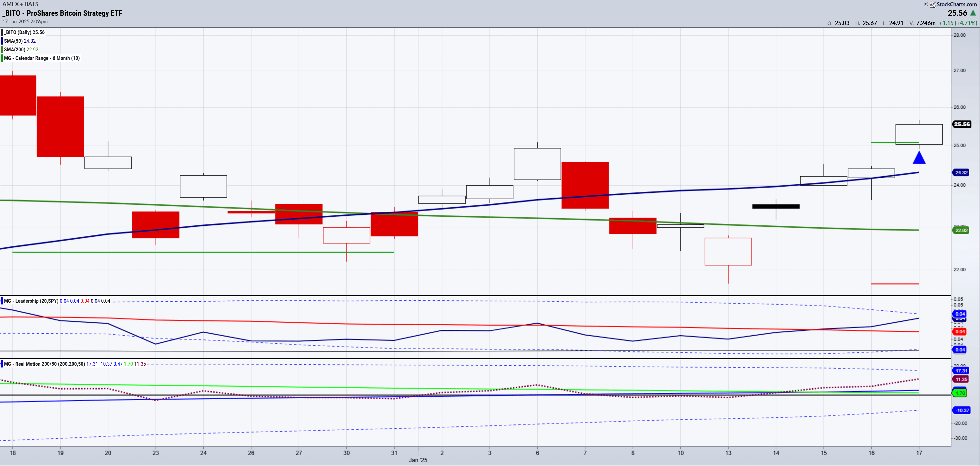Click the white candle on Jan 3

click(x=490, y=192)
